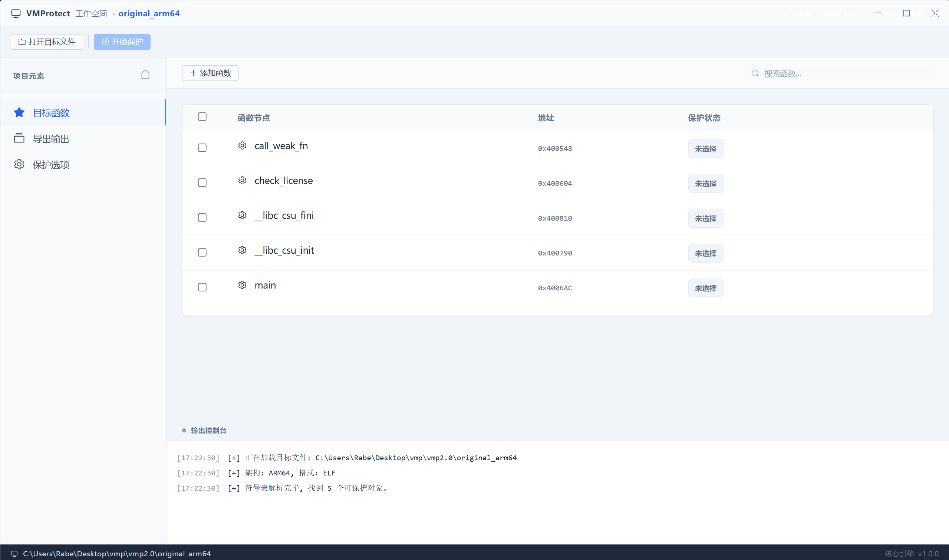Click the VMProtect monitor logo icon
The height and width of the screenshot is (560, 949).
point(16,14)
